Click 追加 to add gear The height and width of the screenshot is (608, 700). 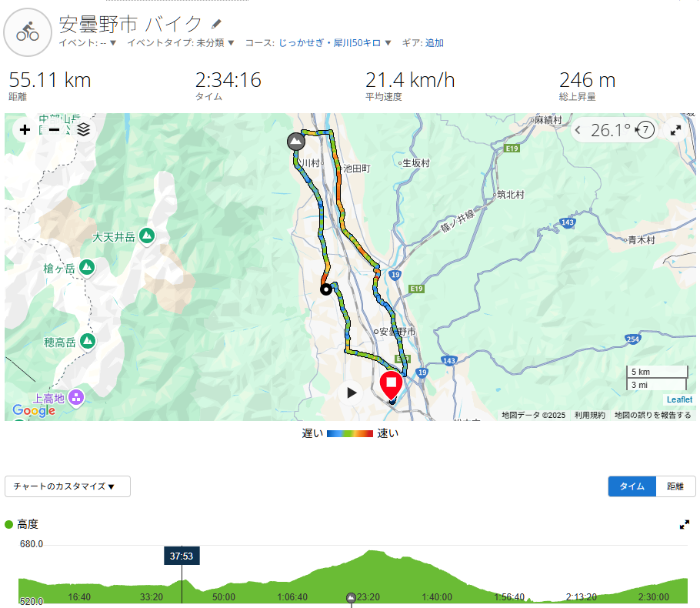(435, 43)
